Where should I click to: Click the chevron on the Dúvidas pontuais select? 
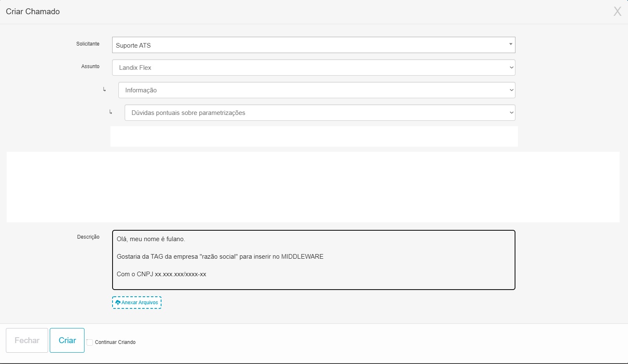511,113
